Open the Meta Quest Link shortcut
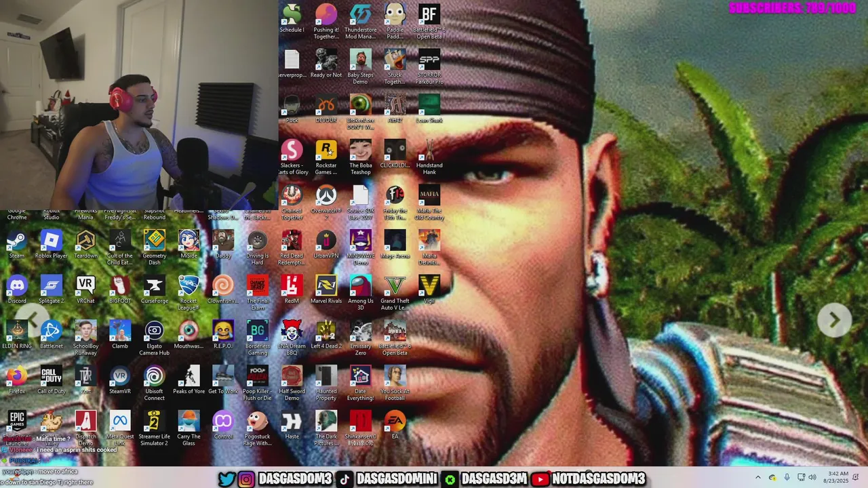This screenshot has height=488, width=868. (120, 429)
